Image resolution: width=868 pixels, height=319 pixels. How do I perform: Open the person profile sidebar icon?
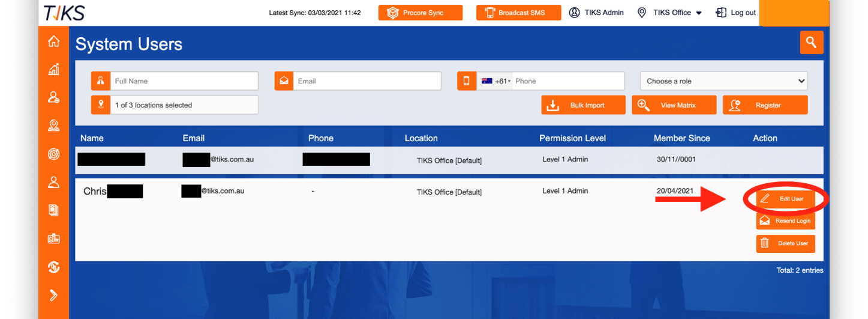53,182
